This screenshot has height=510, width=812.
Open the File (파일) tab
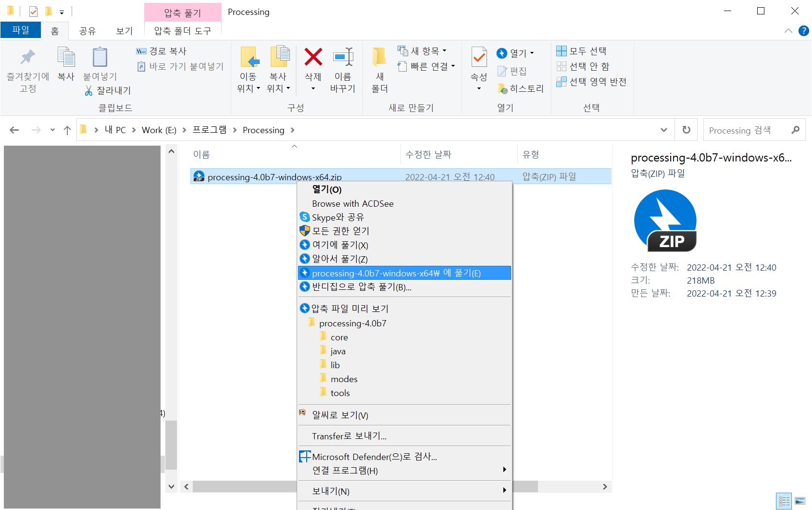(x=21, y=30)
